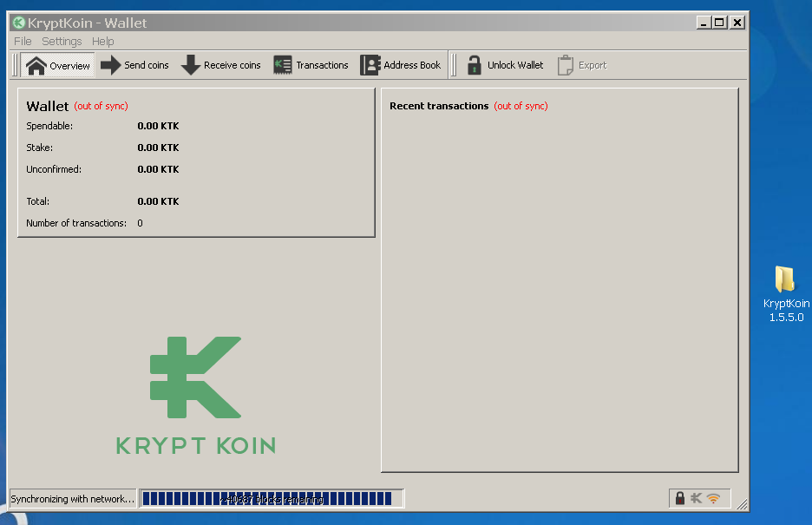
Task: Click the toolbar drag handle before Unlock Wallet
Action: click(454, 65)
